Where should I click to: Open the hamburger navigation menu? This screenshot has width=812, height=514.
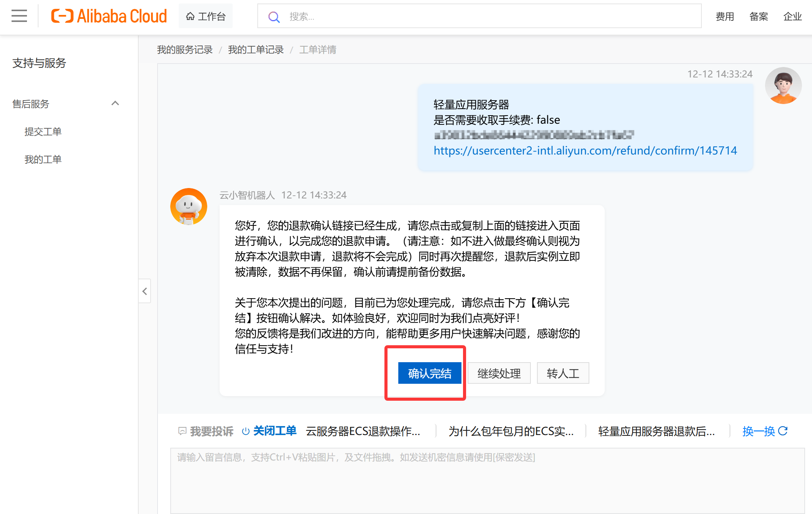pyautogui.click(x=19, y=16)
